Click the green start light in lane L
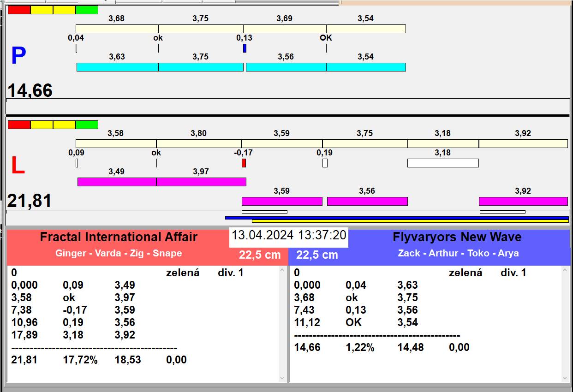573x392 pixels. pyautogui.click(x=87, y=125)
